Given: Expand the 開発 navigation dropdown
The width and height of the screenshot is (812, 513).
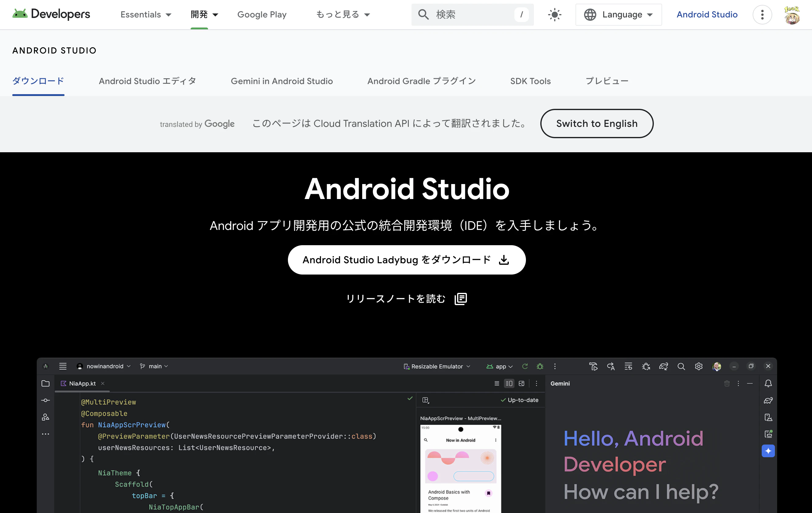Looking at the screenshot, I should tap(204, 14).
